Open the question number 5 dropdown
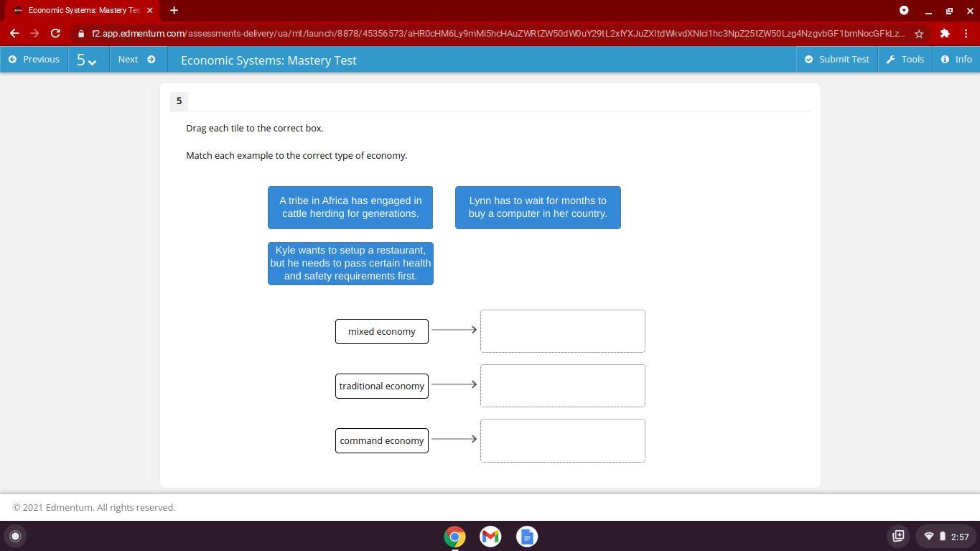Screen dimensions: 980x551 tap(88, 60)
